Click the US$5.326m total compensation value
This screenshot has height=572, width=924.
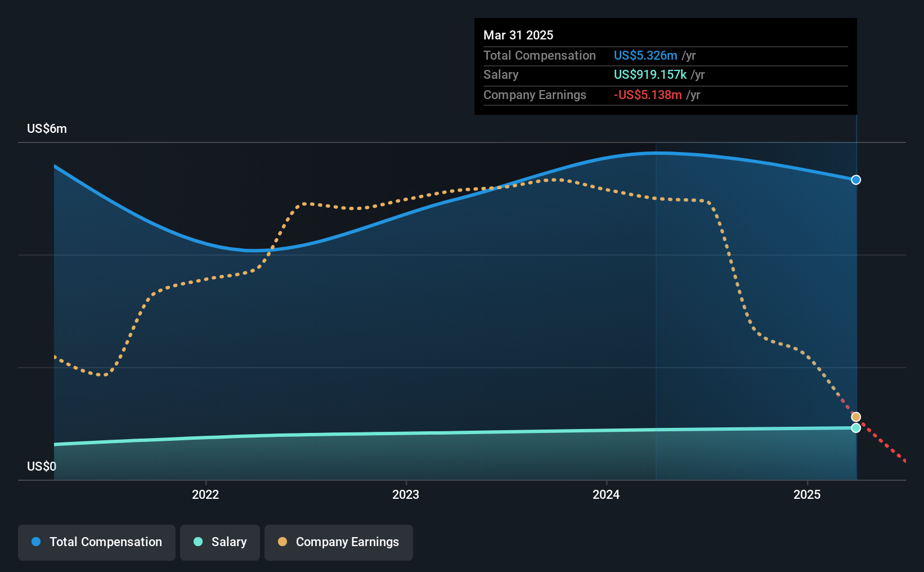point(645,55)
